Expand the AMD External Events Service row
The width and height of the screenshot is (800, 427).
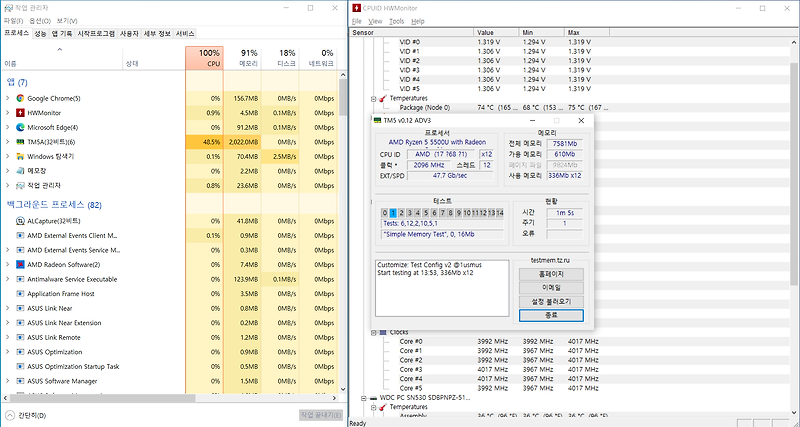(7, 250)
